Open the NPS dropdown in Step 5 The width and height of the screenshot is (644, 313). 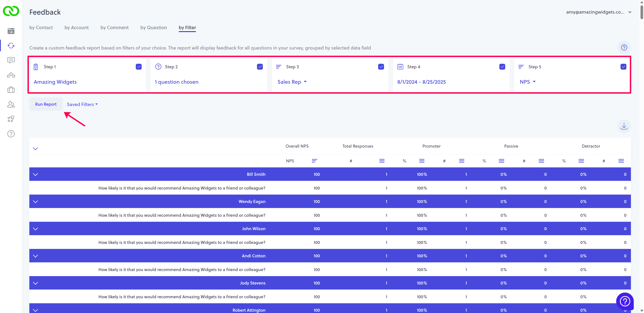528,82
